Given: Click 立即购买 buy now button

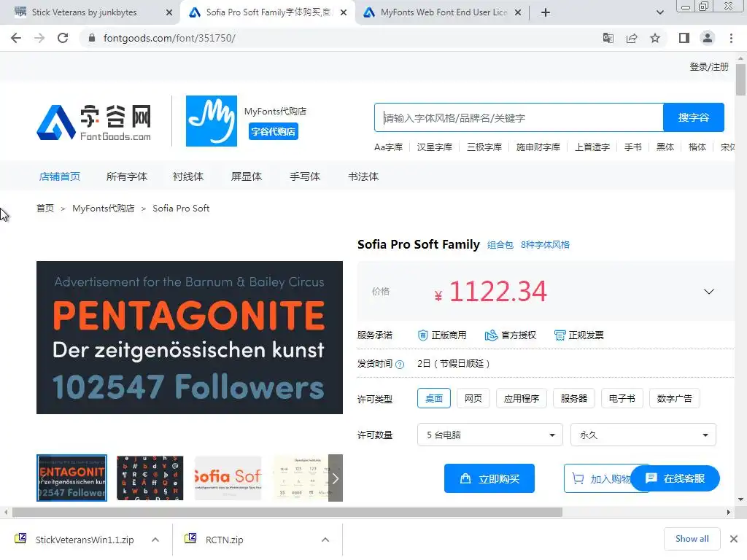Looking at the screenshot, I should [x=489, y=478].
